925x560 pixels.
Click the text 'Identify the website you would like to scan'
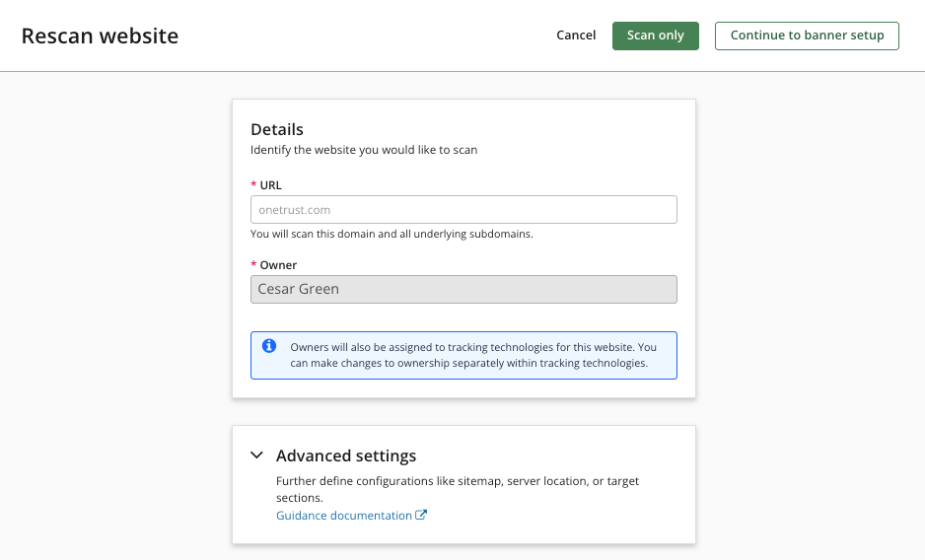(364, 150)
